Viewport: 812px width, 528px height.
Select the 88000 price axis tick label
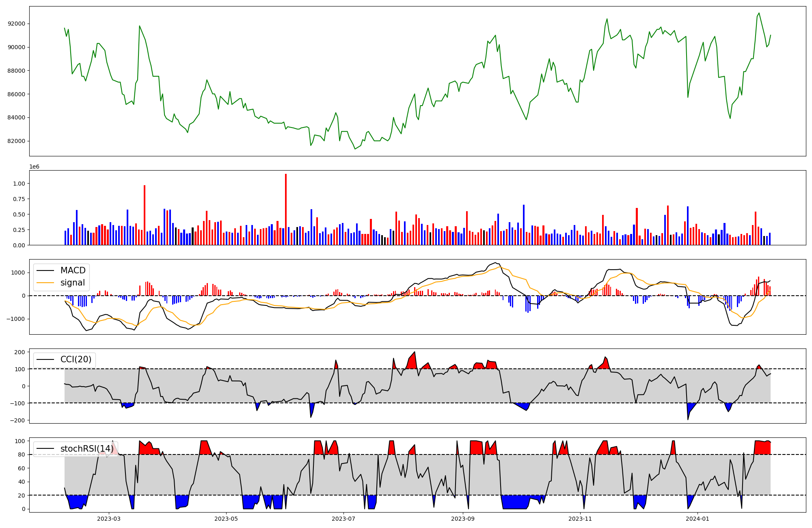(16, 71)
